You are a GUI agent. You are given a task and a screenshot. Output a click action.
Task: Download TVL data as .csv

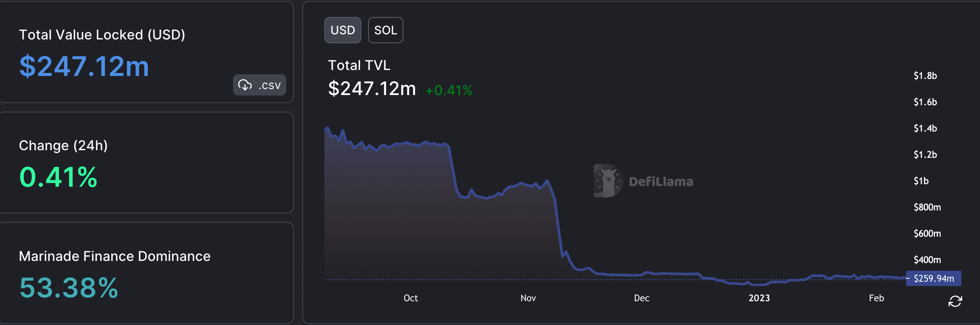pyautogui.click(x=259, y=85)
